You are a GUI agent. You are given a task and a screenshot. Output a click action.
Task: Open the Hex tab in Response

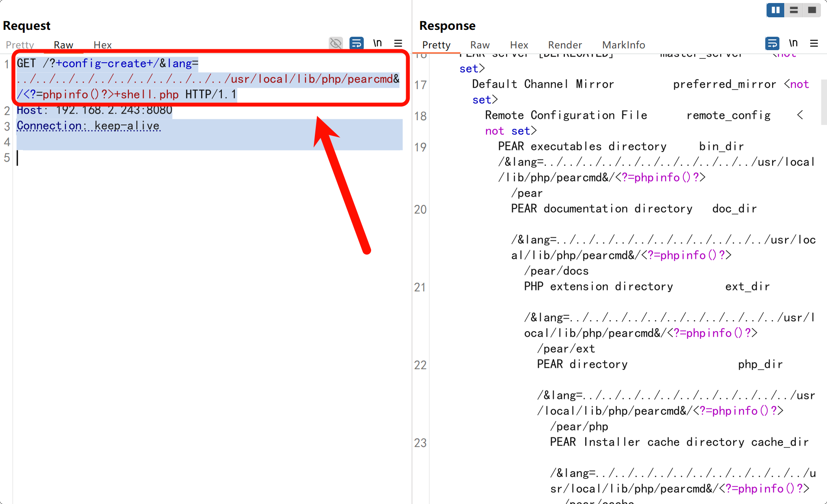click(519, 45)
